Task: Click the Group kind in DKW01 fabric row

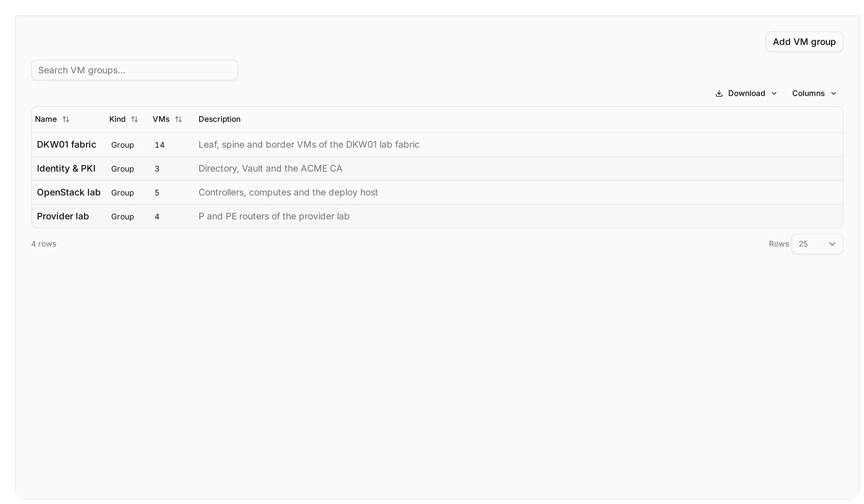Action: coord(122,145)
